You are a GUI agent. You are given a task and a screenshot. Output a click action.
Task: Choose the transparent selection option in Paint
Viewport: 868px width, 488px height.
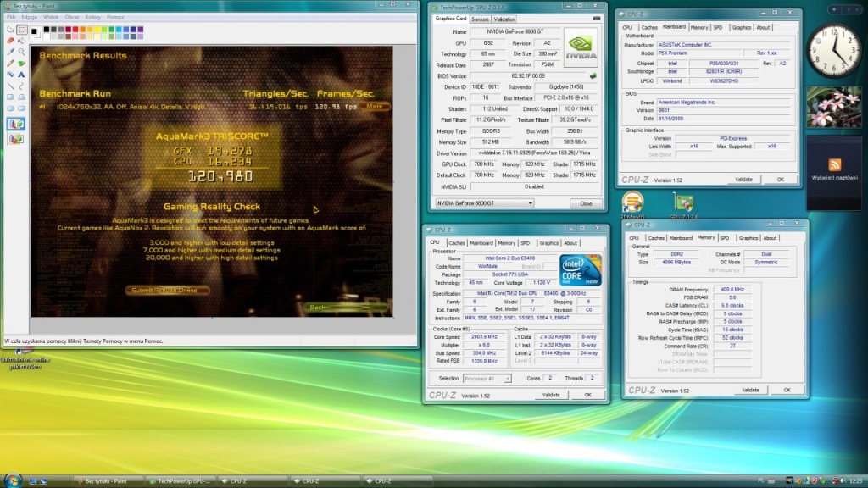tap(15, 138)
